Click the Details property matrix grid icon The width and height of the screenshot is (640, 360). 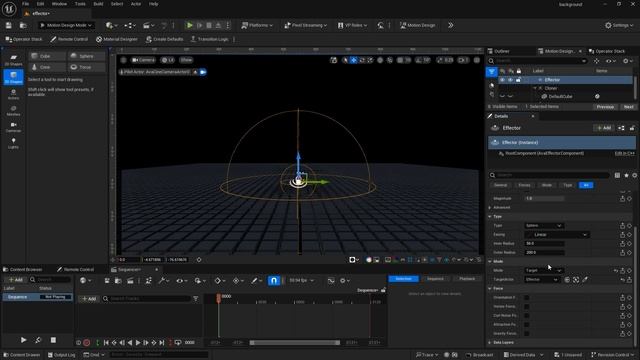(618, 175)
